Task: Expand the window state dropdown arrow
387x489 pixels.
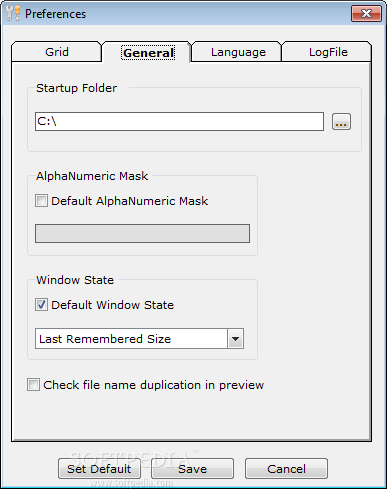Action: [235, 339]
